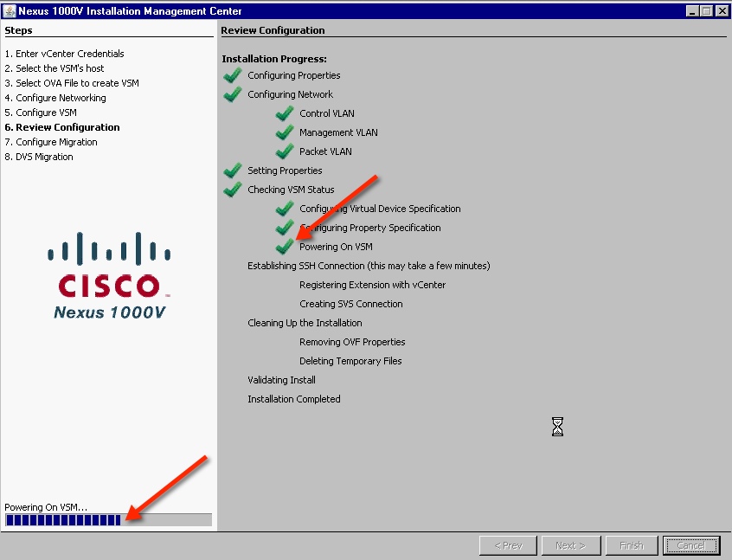
Task: Click Registering Extension with vCenter
Action: pos(373,285)
